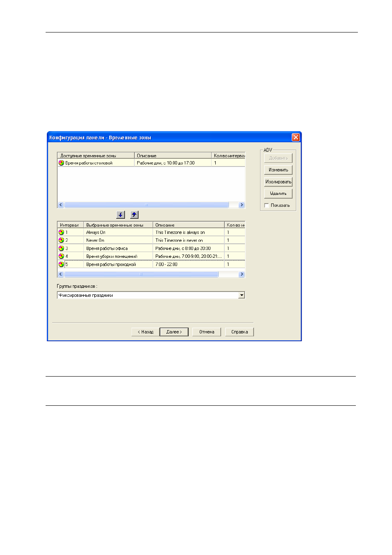The image size is (392, 555).
Task: Select the Время уборки помещений row
Action: (151, 256)
